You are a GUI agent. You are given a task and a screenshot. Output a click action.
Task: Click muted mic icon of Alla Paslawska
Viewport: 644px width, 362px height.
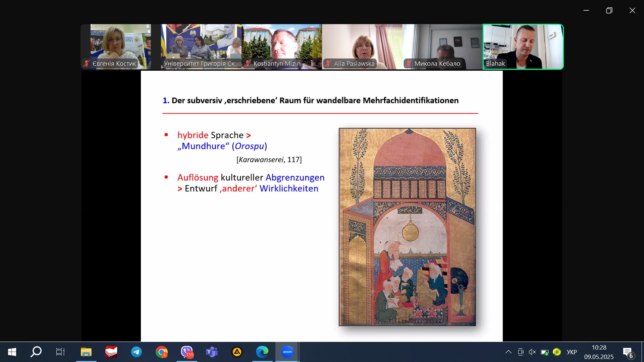pyautogui.click(x=328, y=63)
